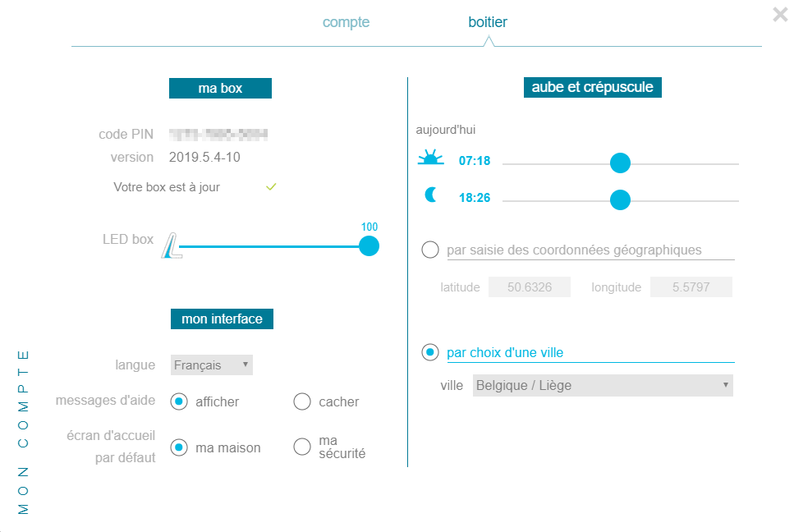Click the LED box lamp icon

tap(172, 246)
